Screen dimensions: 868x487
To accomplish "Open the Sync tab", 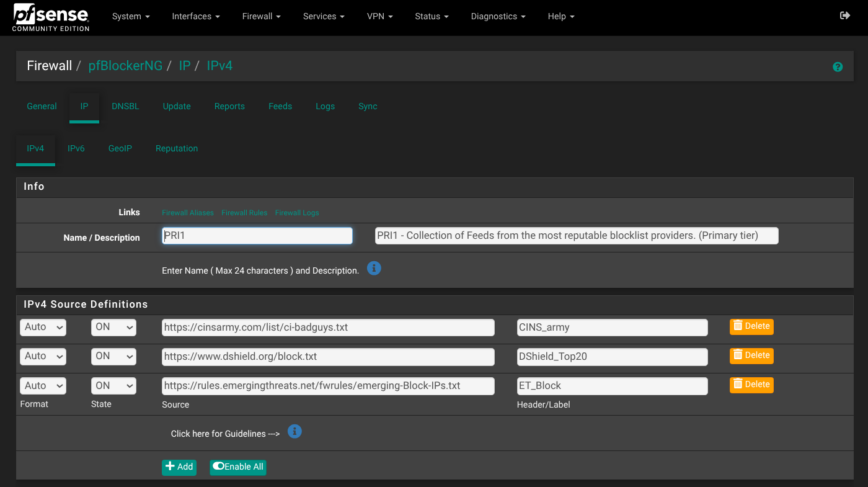I will (x=368, y=106).
